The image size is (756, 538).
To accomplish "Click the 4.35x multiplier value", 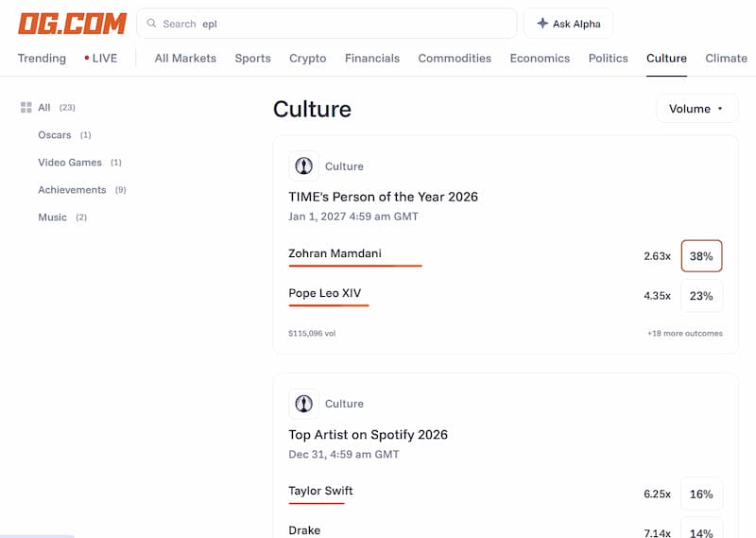I will 657,296.
